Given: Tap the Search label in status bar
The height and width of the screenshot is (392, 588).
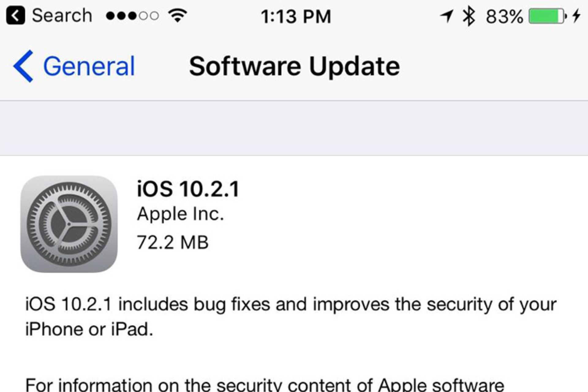Looking at the screenshot, I should tap(62, 16).
